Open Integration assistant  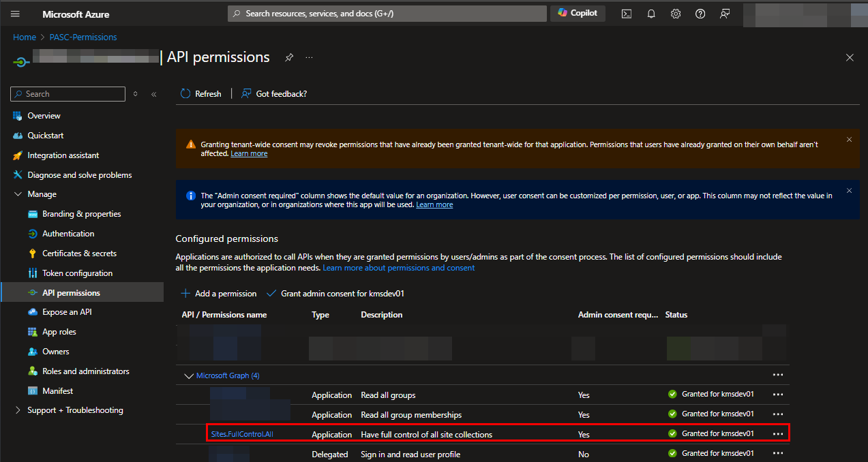coord(63,155)
